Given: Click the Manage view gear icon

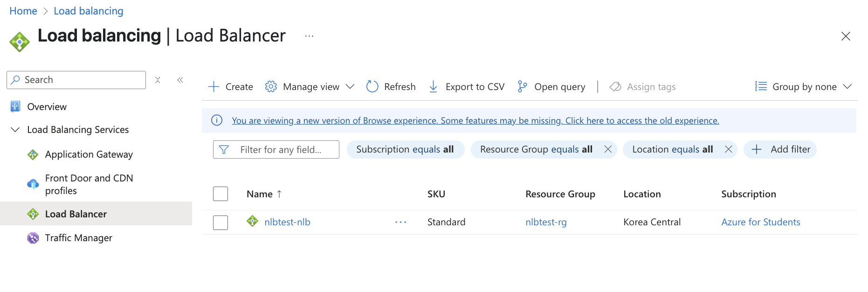Looking at the screenshot, I should click(x=271, y=87).
